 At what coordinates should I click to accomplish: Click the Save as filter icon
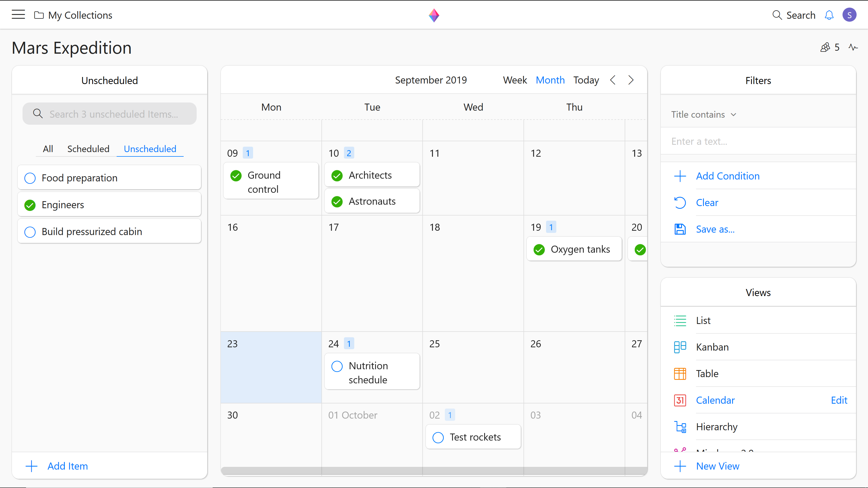click(x=680, y=229)
